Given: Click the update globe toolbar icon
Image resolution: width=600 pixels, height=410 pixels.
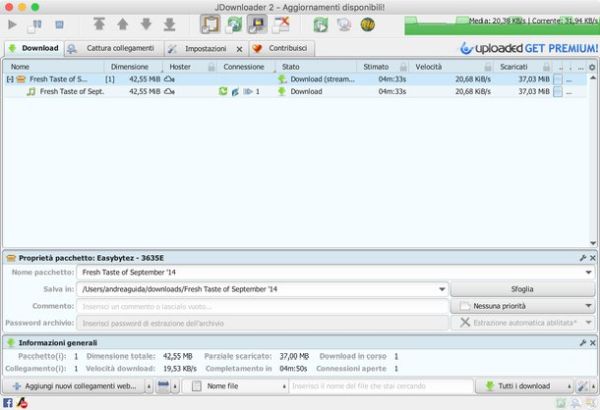Looking at the screenshot, I should click(x=320, y=24).
